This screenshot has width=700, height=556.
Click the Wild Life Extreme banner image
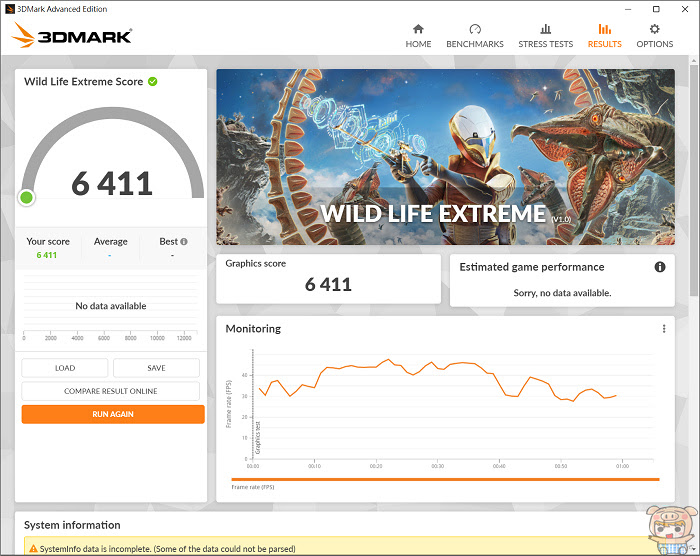(446, 157)
